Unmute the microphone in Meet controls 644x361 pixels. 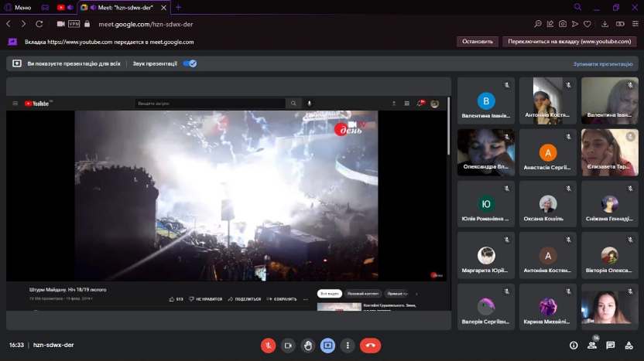[x=269, y=346]
